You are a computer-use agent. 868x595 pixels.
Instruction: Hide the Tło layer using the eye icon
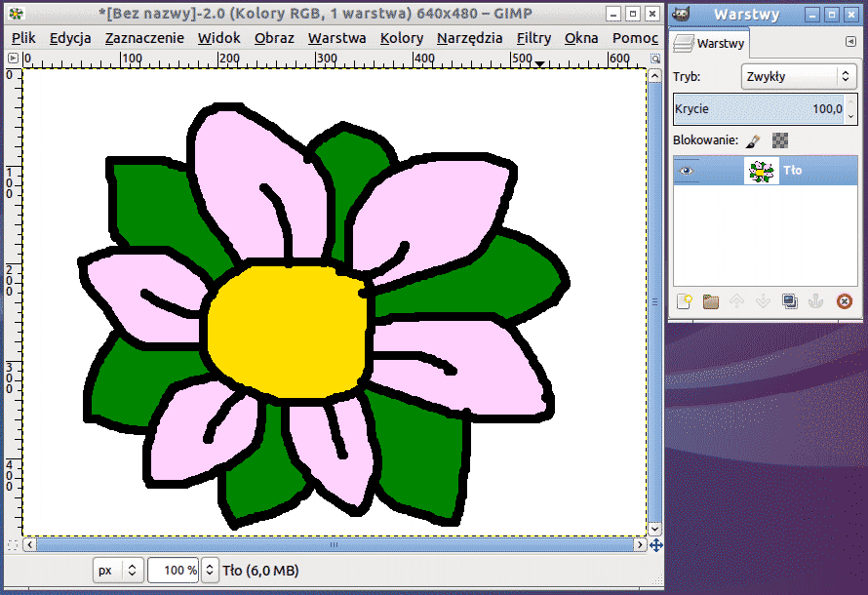click(687, 171)
